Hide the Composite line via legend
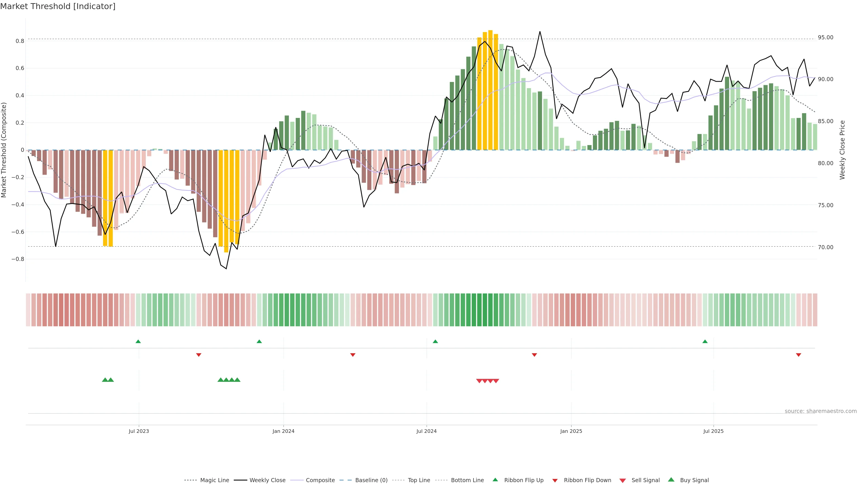The height and width of the screenshot is (488, 868). (320, 480)
